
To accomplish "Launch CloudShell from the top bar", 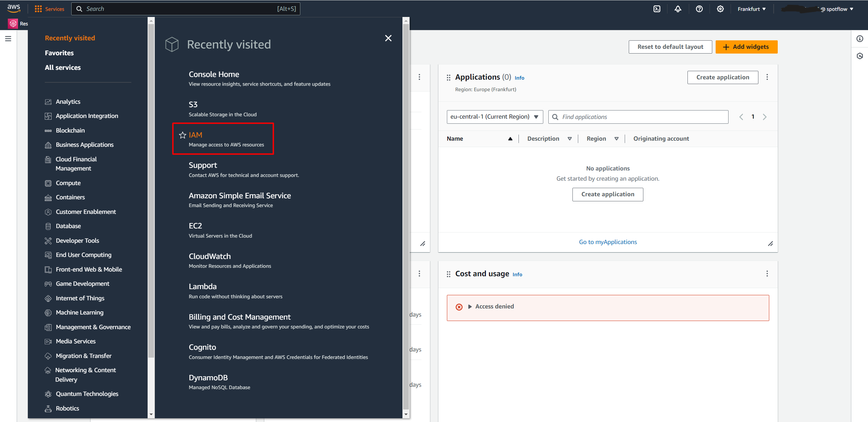I will coord(657,9).
